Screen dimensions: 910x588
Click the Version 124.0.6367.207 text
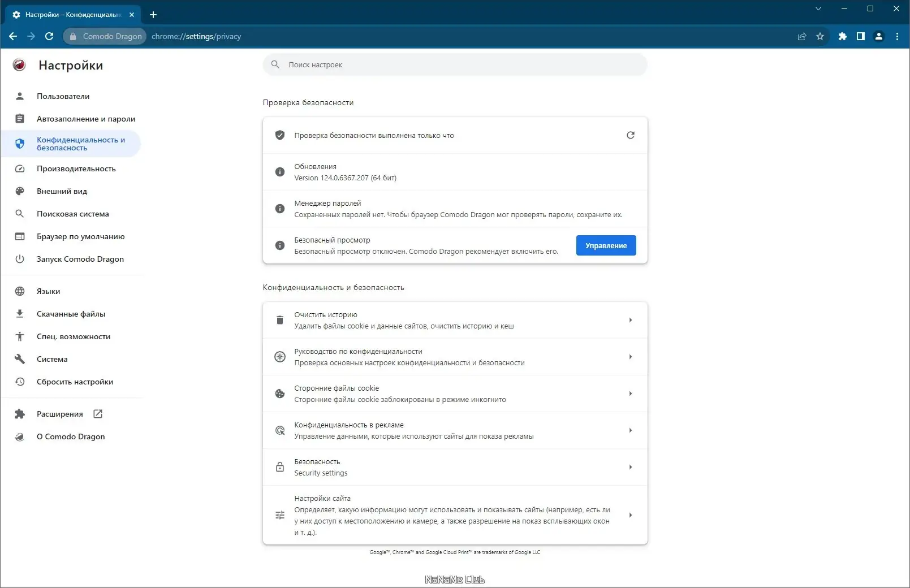pos(345,178)
